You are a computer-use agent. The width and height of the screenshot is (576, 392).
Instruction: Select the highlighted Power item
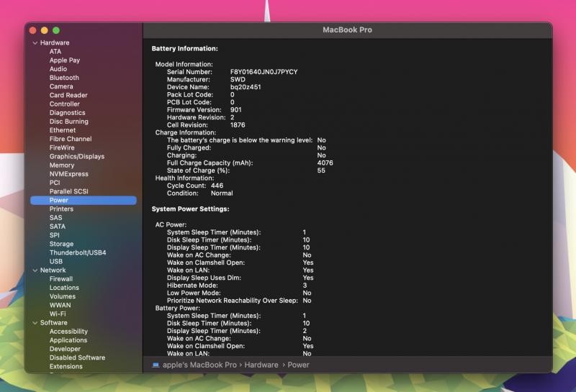coord(84,201)
